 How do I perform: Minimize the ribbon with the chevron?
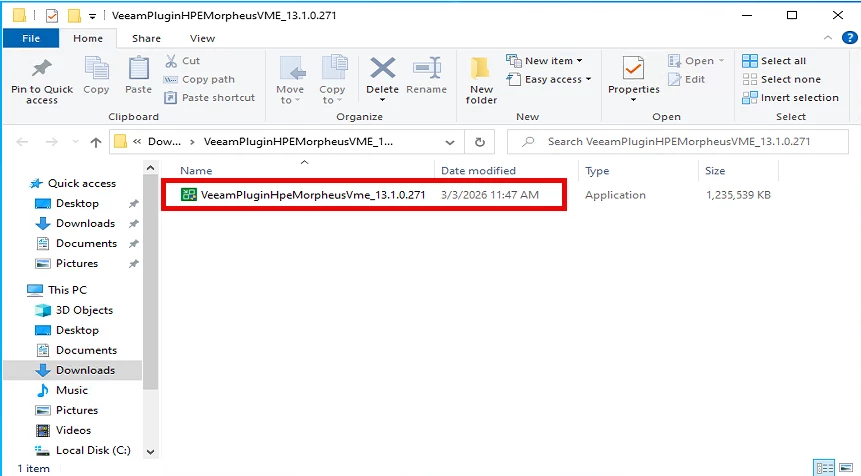828,38
